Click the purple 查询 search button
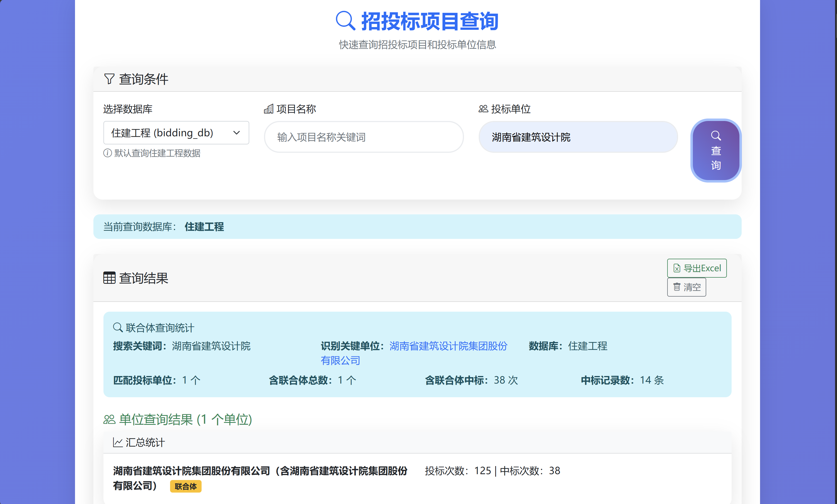This screenshot has width=837, height=504. pyautogui.click(x=716, y=151)
